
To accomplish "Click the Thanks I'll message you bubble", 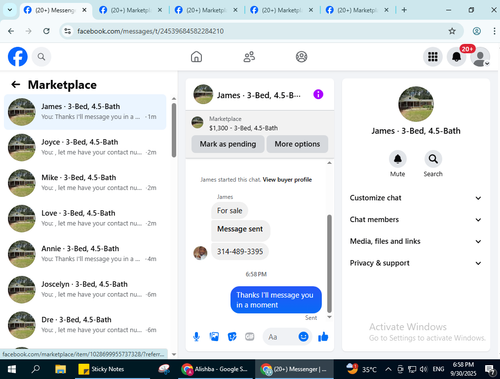I will pos(276,300).
